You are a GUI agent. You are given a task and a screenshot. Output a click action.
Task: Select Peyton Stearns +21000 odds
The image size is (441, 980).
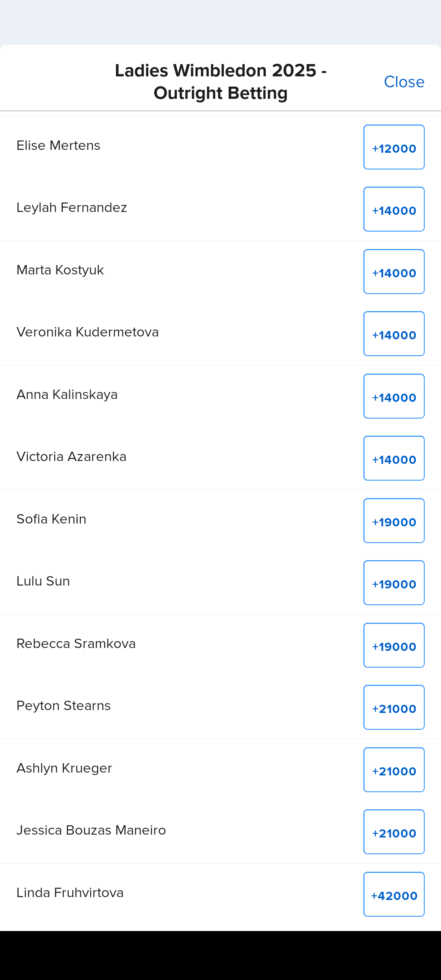click(x=394, y=708)
